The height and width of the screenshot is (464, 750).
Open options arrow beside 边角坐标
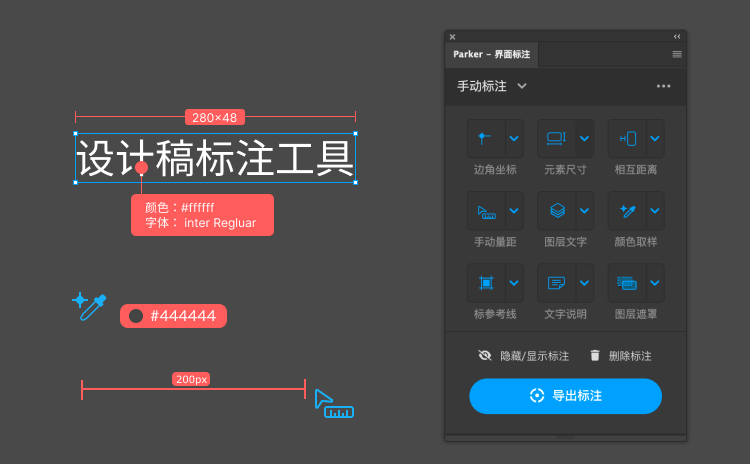[x=514, y=139]
